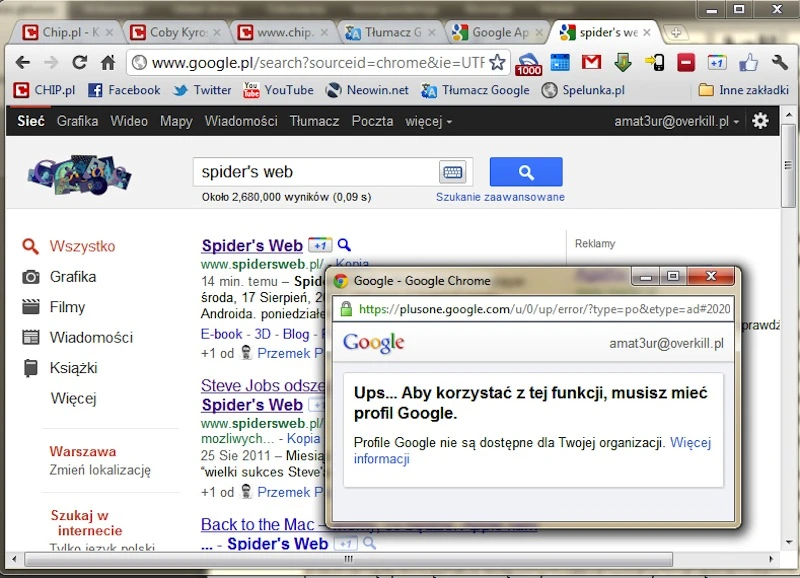Click the +1 extension icon in toolbar
Viewport: 800px width, 578px height.
pos(717,62)
